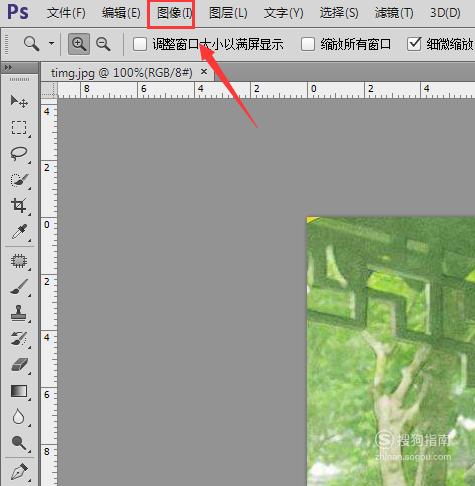Open the 3D(D) menu

[445, 13]
